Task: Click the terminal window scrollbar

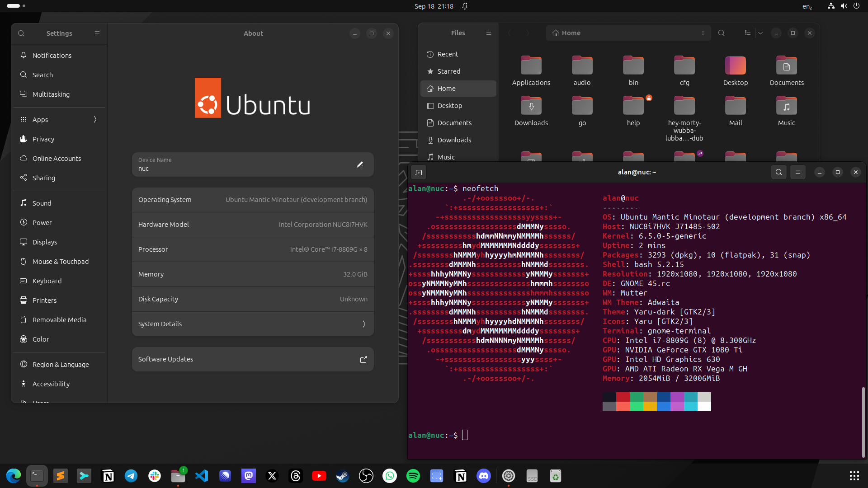Action: (863, 422)
